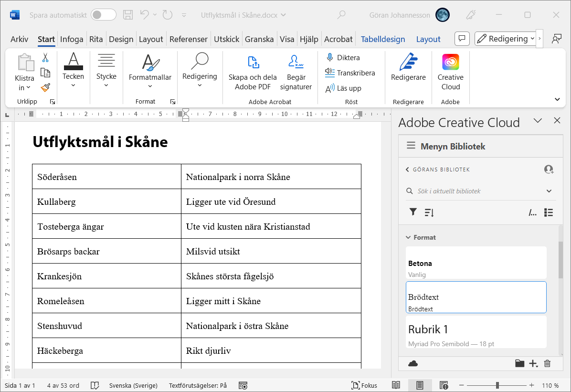Image resolution: width=571 pixels, height=392 pixels.
Task: Delete library item with trash icon
Action: pos(547,364)
